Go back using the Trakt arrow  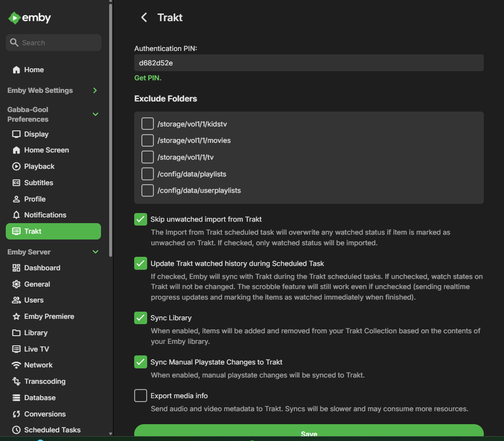pos(144,18)
